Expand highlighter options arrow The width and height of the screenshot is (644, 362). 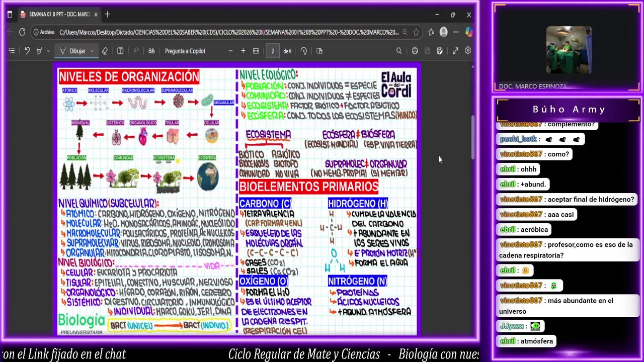point(48,51)
